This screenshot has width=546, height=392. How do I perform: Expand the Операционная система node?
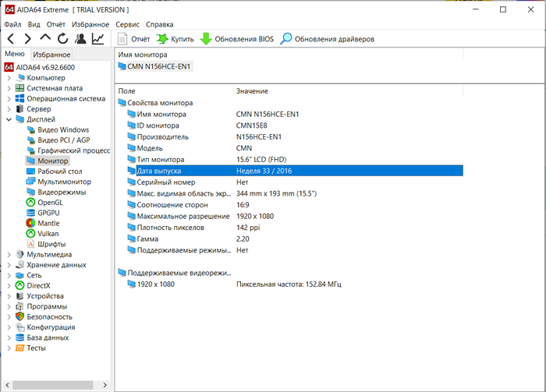click(9, 99)
